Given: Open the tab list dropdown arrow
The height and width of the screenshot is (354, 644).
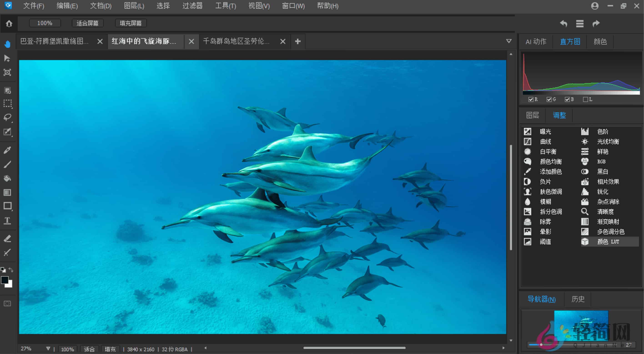Looking at the screenshot, I should click(508, 41).
